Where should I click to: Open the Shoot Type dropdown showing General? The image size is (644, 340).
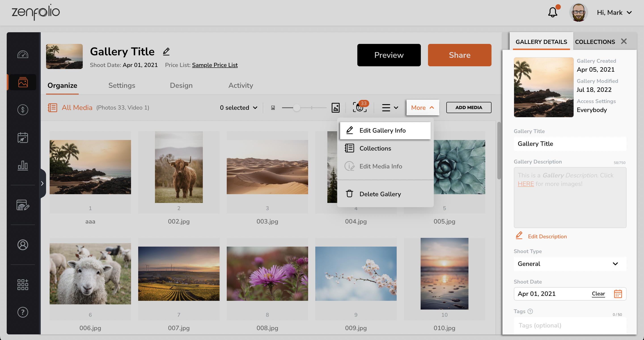click(570, 264)
